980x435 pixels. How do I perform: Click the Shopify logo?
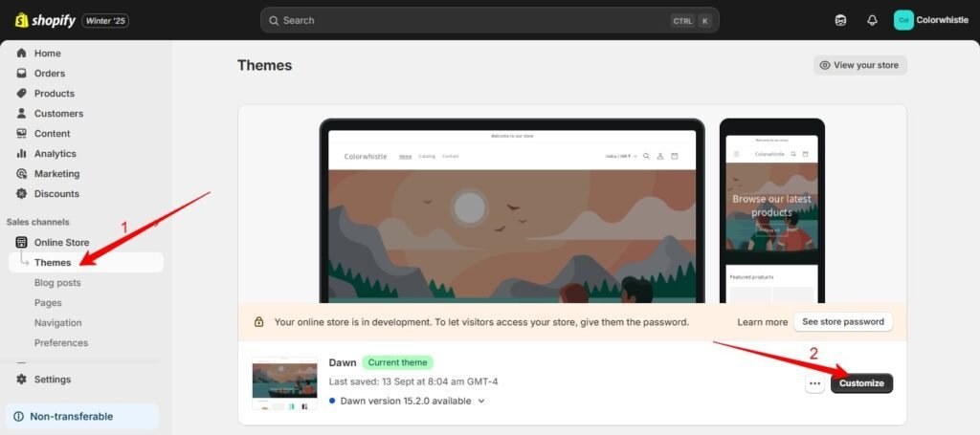tap(44, 20)
